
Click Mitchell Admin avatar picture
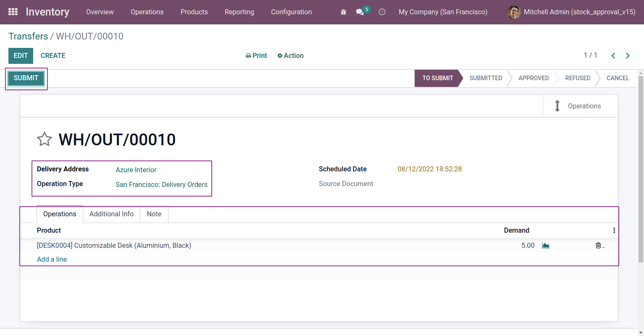pos(514,12)
